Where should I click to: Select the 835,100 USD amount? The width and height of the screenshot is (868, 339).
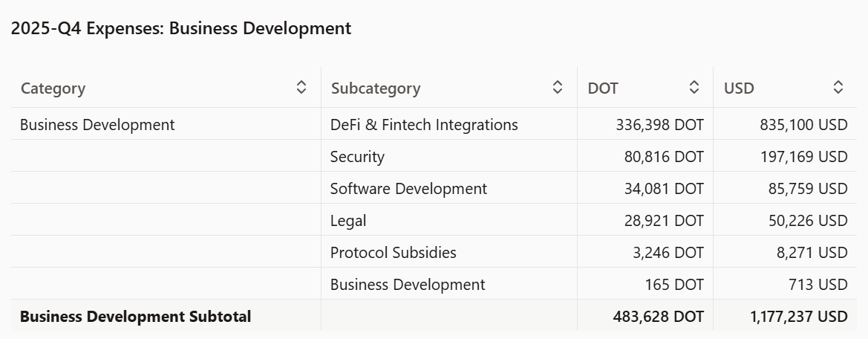(803, 125)
